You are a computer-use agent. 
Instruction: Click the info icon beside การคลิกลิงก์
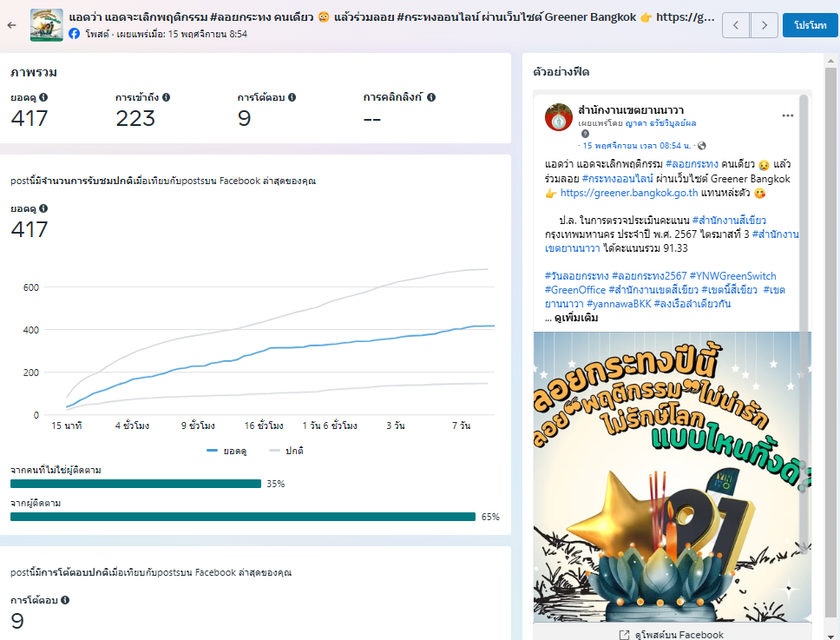click(430, 98)
